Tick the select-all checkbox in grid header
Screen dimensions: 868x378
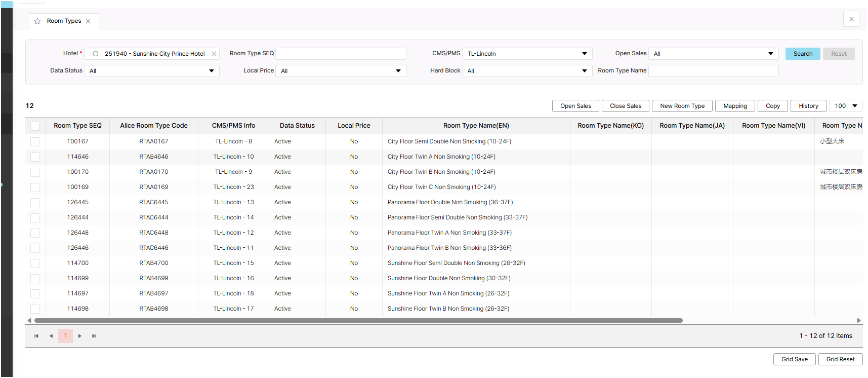pyautogui.click(x=35, y=126)
